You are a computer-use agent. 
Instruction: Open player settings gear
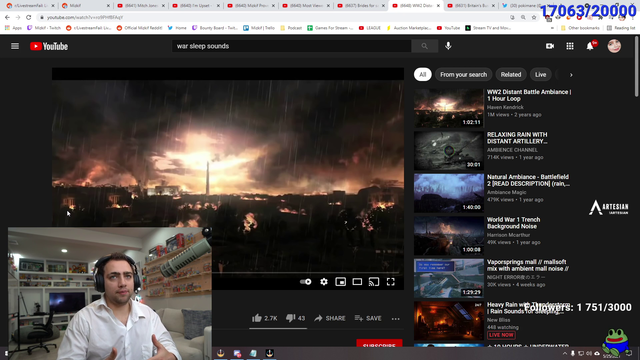[324, 282]
